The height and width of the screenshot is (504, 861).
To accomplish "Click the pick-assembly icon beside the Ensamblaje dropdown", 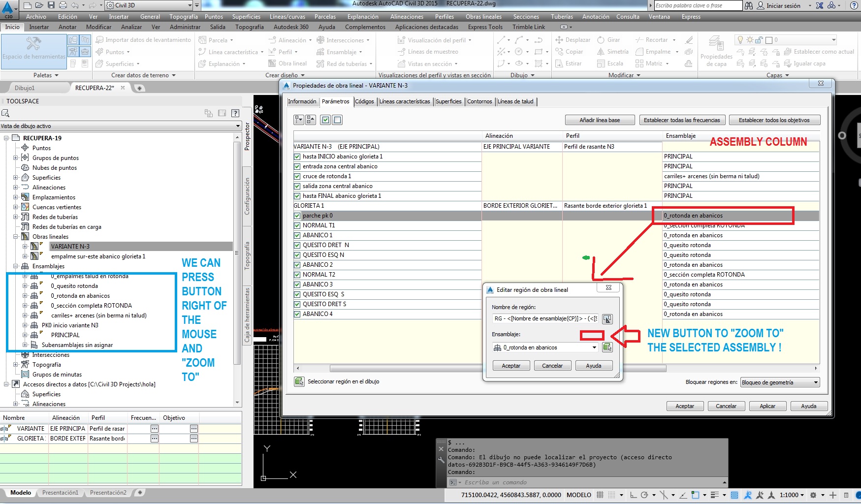I will [x=607, y=347].
